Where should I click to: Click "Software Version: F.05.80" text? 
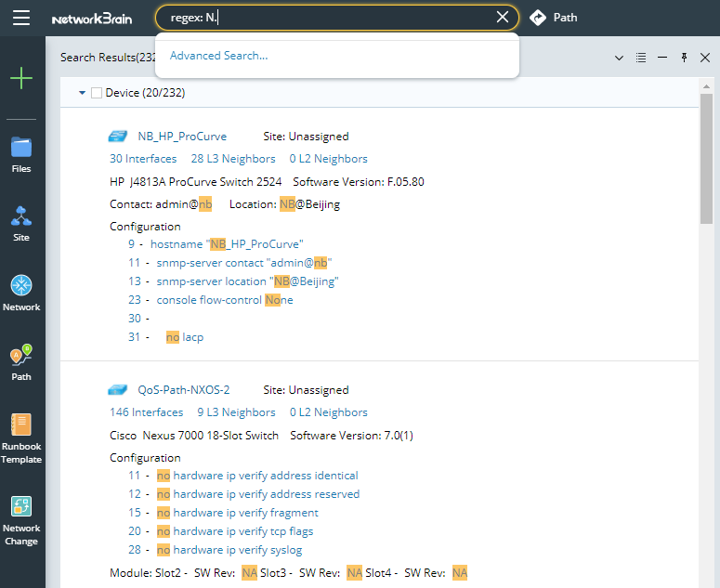pos(359,182)
